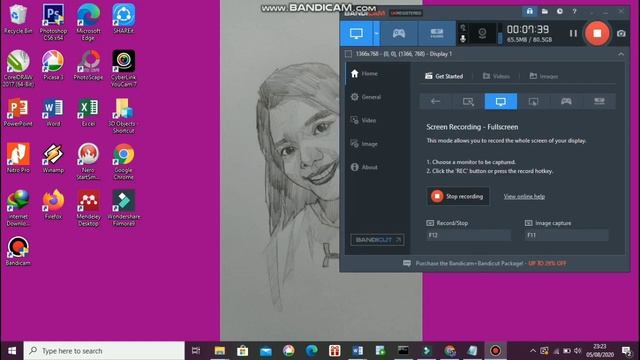
Task: Open the Image settings section
Action: 378,144
